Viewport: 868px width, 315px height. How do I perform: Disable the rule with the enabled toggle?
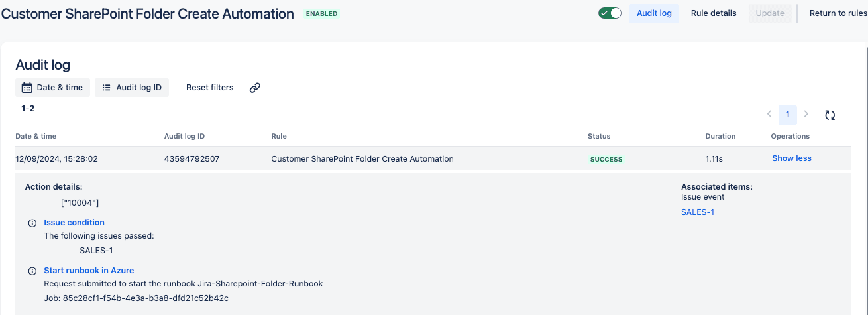tap(610, 13)
